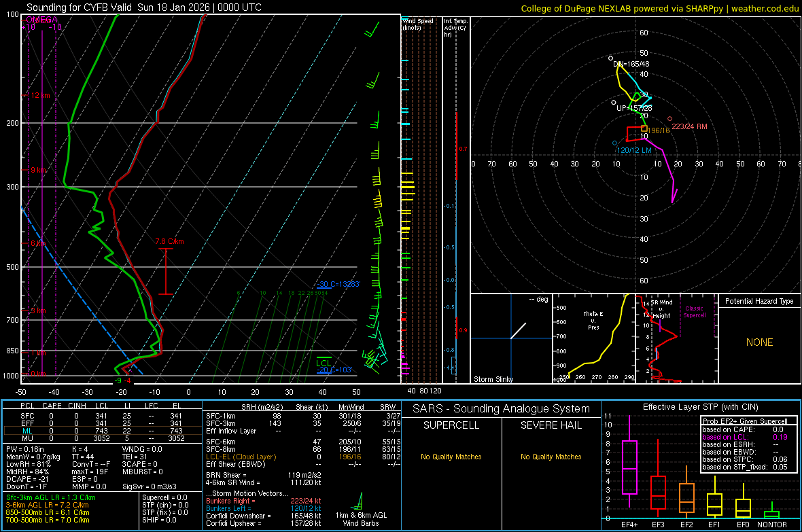Screen dimensions: 802x532
Task: Select the SFC parcel row
Action: coord(102,416)
